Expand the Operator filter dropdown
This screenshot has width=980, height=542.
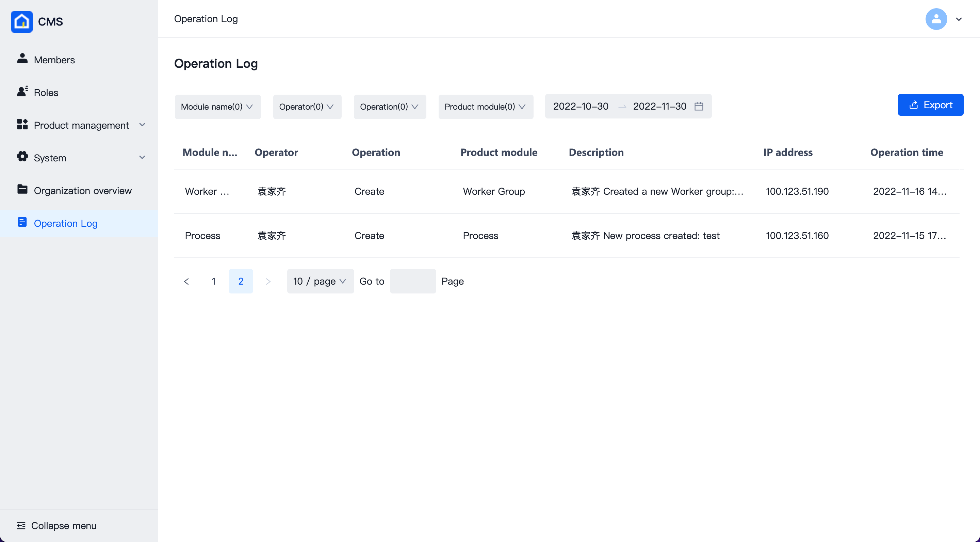tap(306, 106)
